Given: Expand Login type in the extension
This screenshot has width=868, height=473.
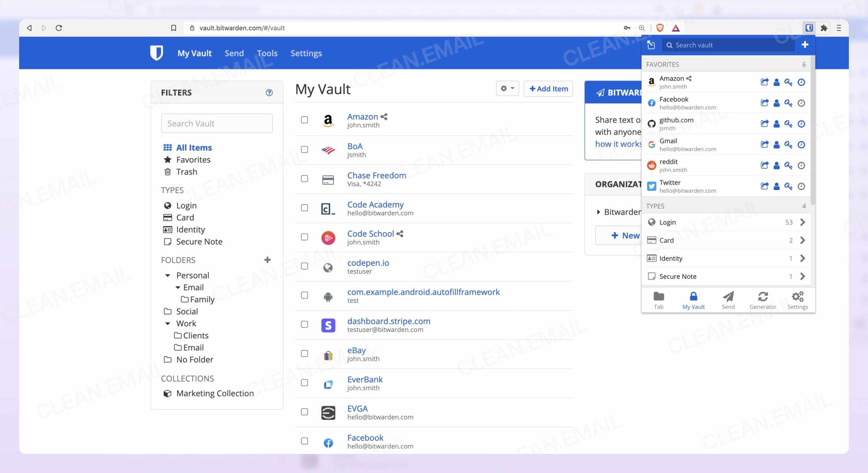Looking at the screenshot, I should [802, 222].
